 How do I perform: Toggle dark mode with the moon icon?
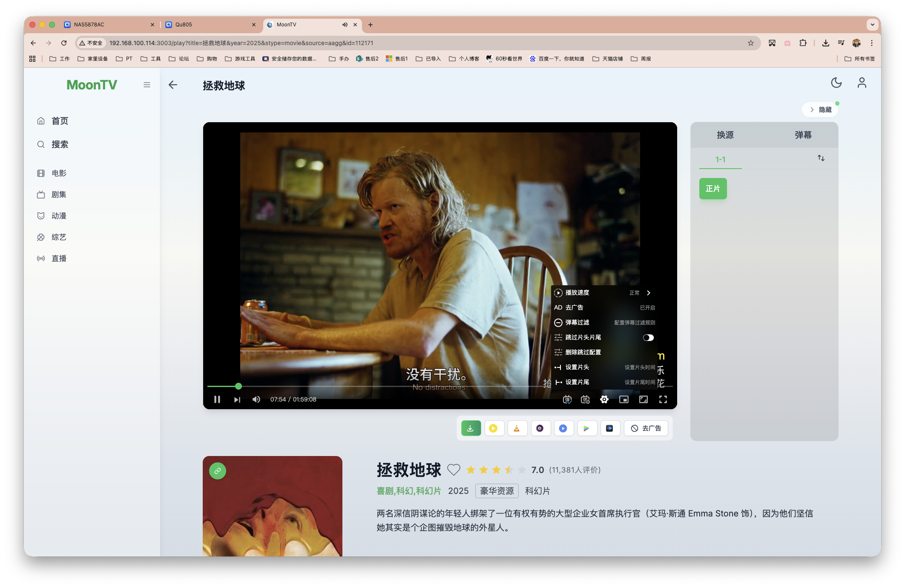(x=836, y=83)
